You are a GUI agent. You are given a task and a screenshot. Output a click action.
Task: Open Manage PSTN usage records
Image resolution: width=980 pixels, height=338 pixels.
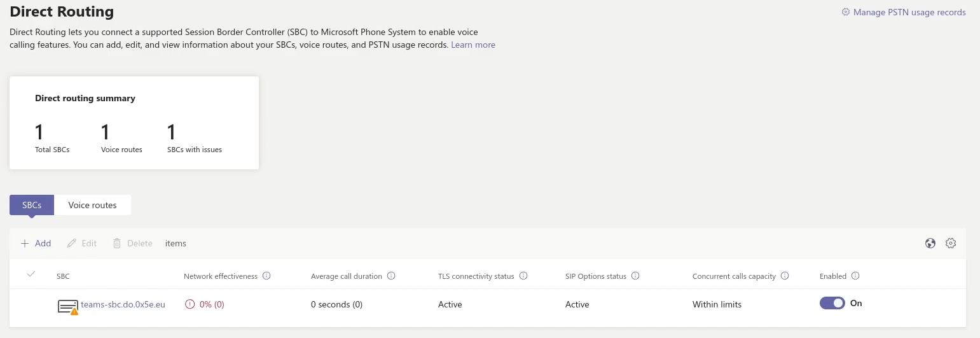pyautogui.click(x=903, y=12)
